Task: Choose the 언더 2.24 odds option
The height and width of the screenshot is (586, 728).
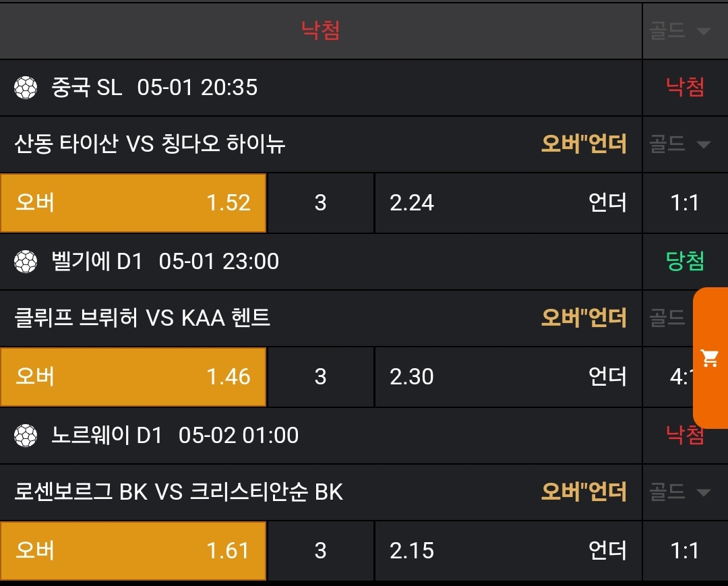Action: [508, 203]
